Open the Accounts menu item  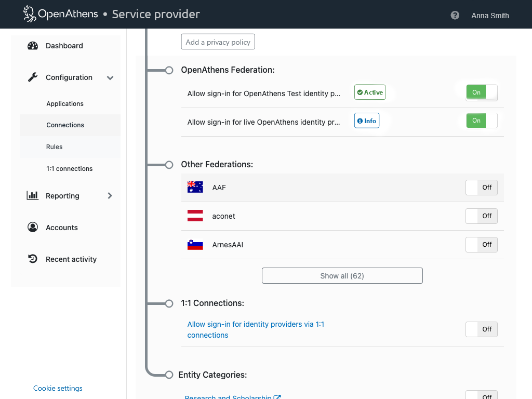tap(62, 228)
